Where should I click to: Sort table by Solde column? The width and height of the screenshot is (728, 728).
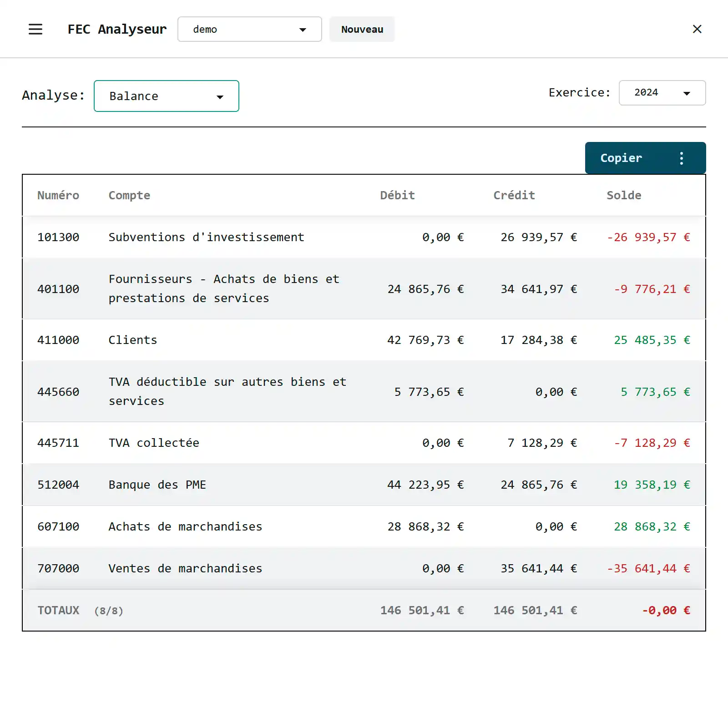point(624,195)
